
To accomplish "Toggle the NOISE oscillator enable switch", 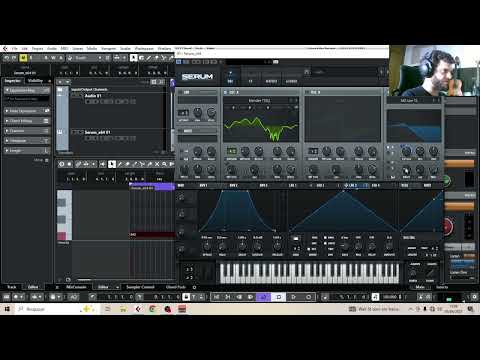I will point(180,131).
